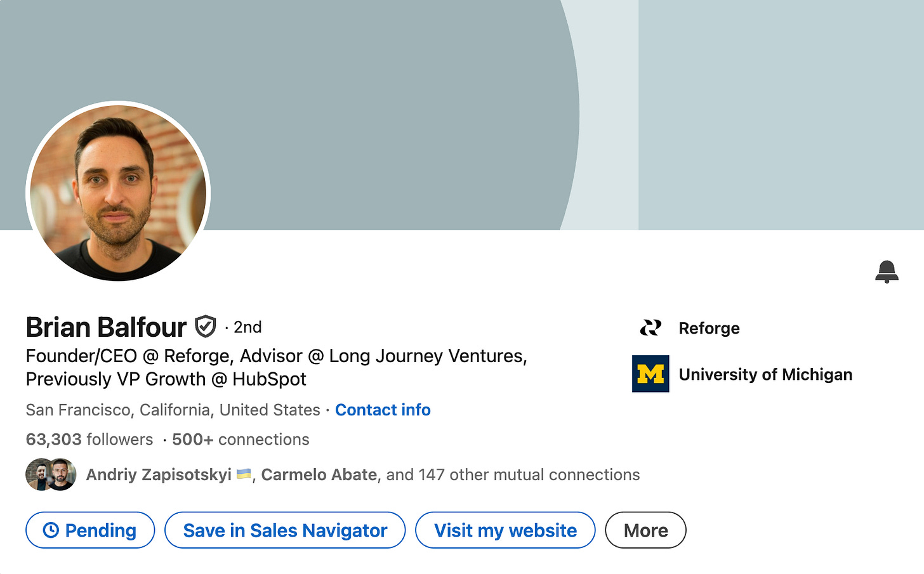Viewport: 924px width, 574px height.
Task: Save Brian Balfour in Sales Navigator
Action: (284, 530)
